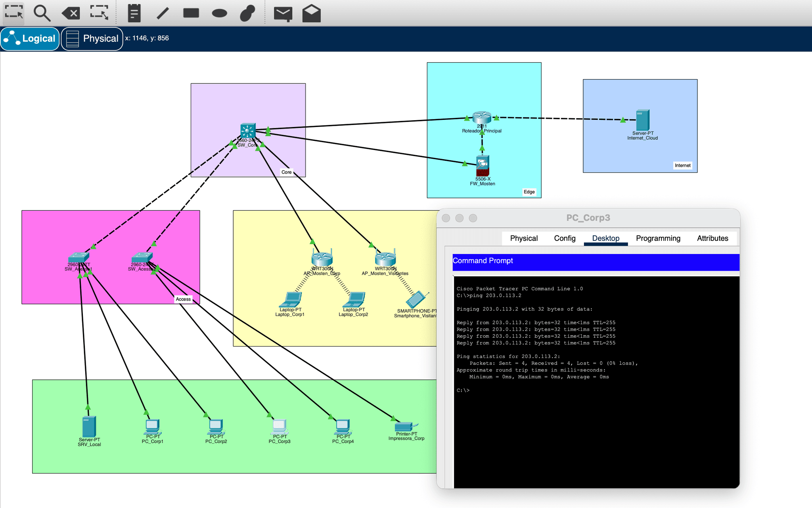Select the Draw Freeform tool
The height and width of the screenshot is (508, 812).
pyautogui.click(x=247, y=13)
